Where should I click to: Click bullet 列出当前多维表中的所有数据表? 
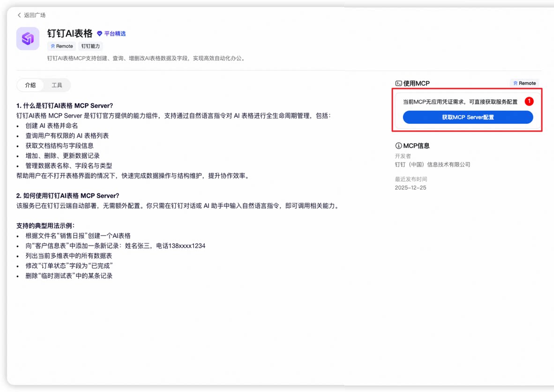[68, 256]
